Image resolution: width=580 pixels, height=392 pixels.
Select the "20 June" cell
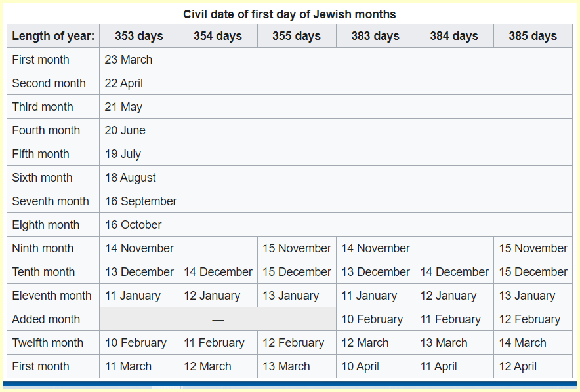click(x=125, y=130)
